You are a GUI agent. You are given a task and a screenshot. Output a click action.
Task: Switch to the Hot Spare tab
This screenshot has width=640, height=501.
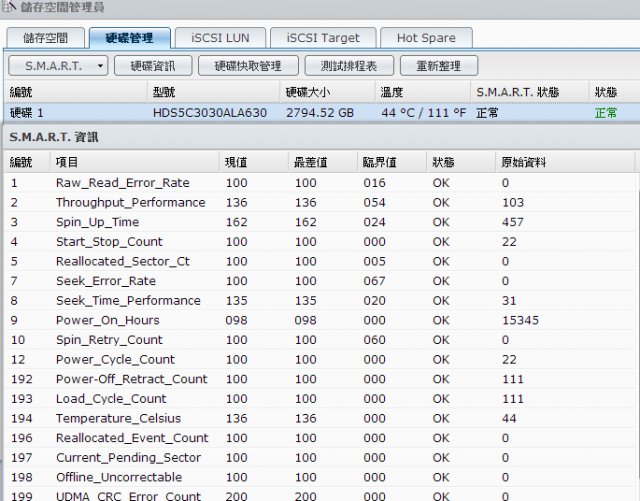pos(426,38)
